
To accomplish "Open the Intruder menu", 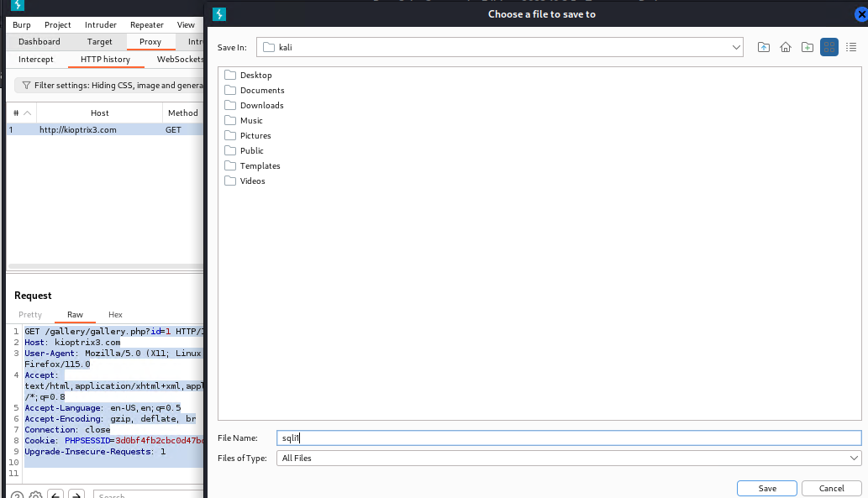I will coord(101,25).
